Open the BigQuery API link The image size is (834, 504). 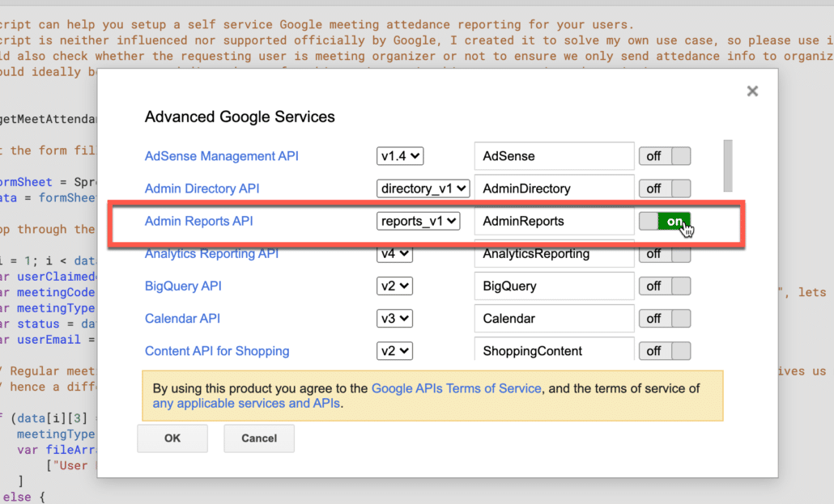(183, 286)
